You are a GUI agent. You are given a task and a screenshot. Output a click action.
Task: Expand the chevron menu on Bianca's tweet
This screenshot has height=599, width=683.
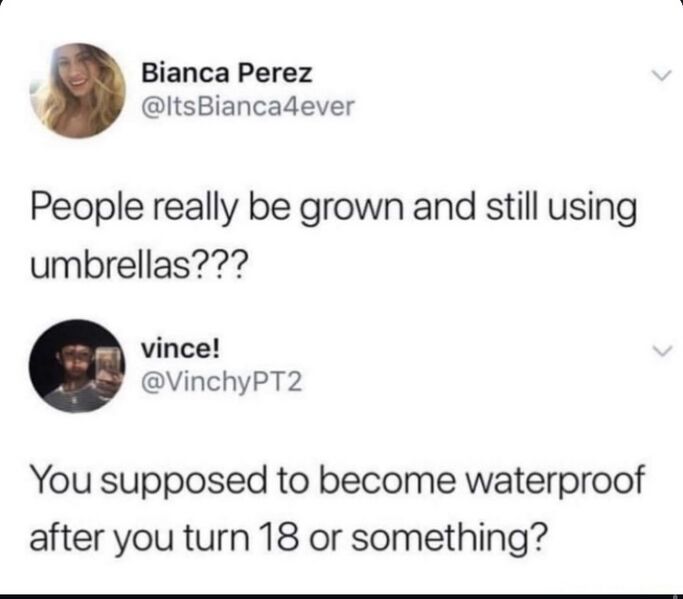coord(662,75)
